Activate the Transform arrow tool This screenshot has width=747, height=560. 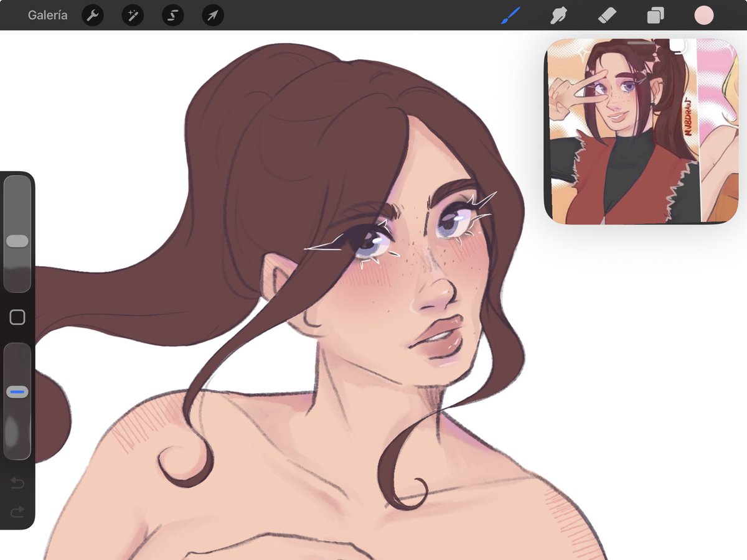pos(213,16)
